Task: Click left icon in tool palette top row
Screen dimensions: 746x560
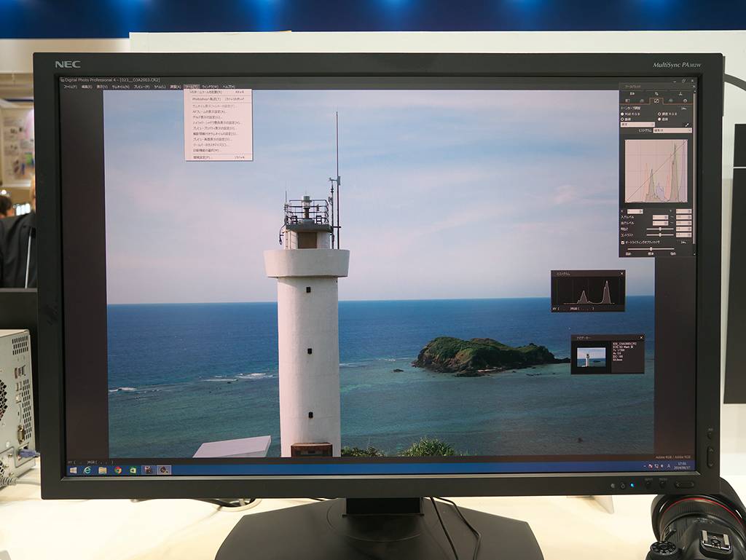Action: coord(632,94)
